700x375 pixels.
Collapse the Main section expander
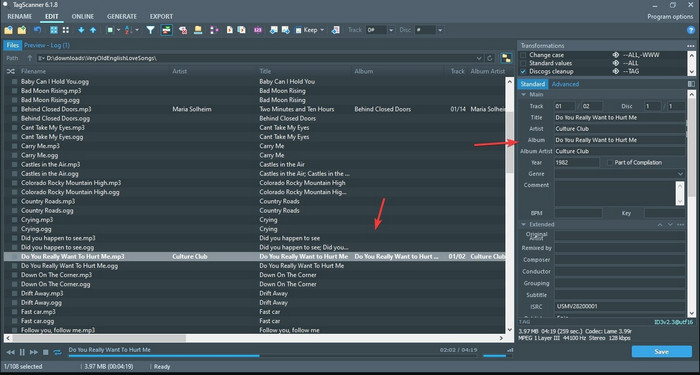(x=523, y=95)
